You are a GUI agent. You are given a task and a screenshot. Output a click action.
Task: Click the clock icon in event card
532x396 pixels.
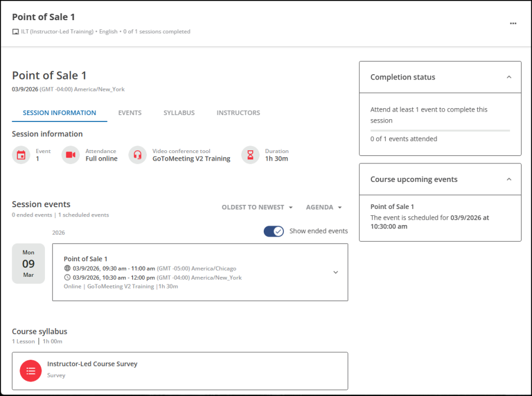pos(67,277)
